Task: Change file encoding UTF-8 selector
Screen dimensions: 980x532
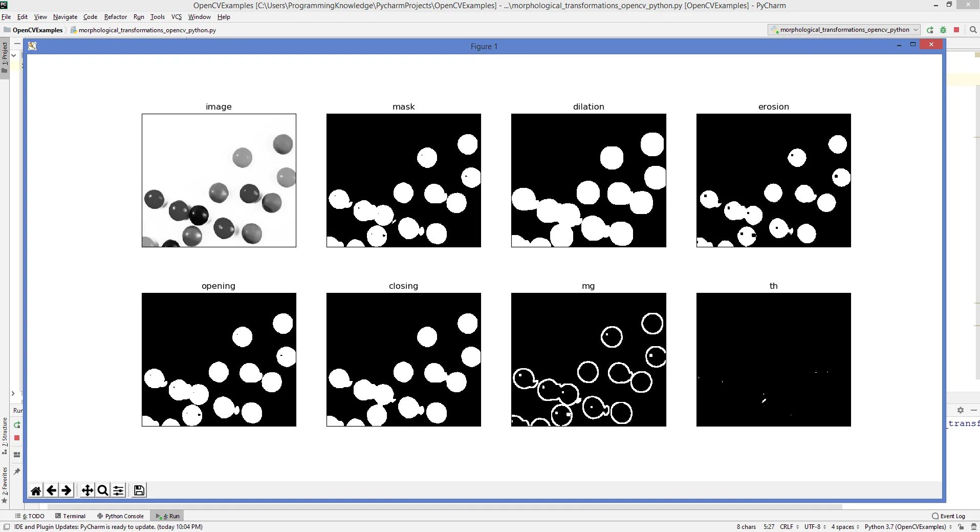Action: 815,527
